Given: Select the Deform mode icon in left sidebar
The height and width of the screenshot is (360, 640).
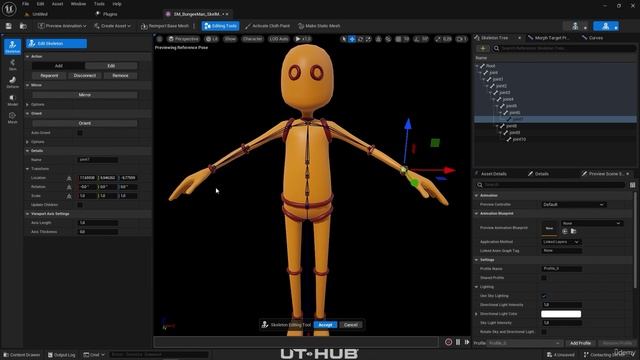Looking at the screenshot, I should coord(12,82).
